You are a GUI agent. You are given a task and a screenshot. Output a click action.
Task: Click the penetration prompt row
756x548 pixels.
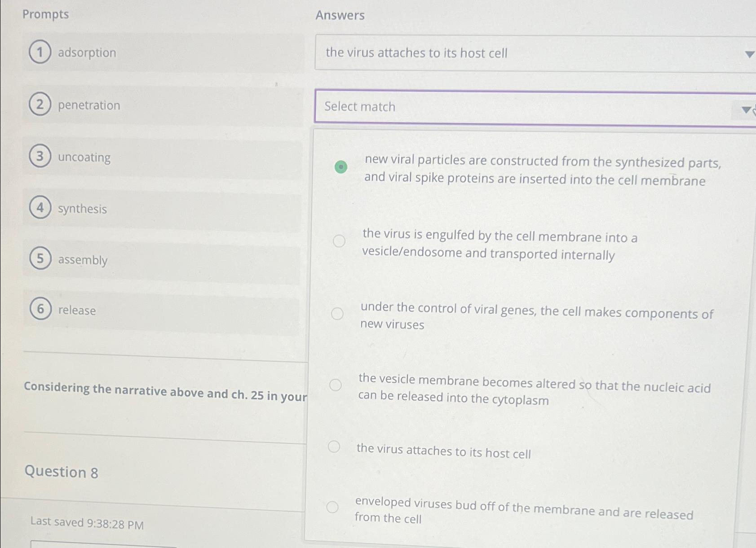[x=163, y=106]
